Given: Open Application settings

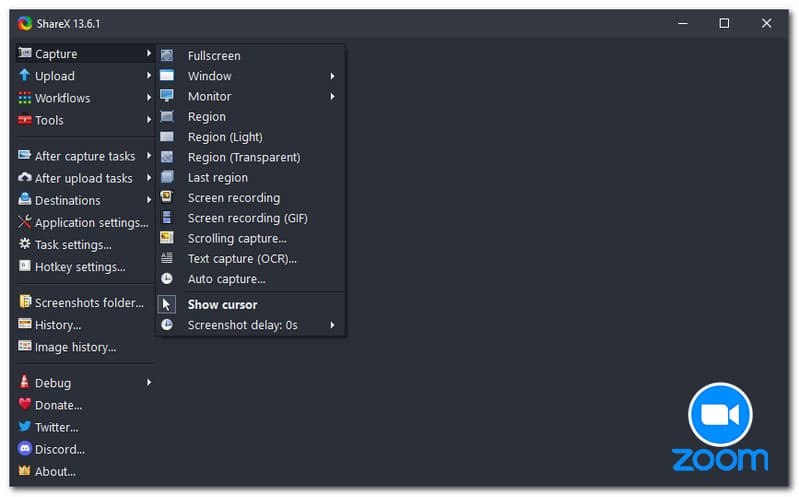Looking at the screenshot, I should tap(90, 223).
